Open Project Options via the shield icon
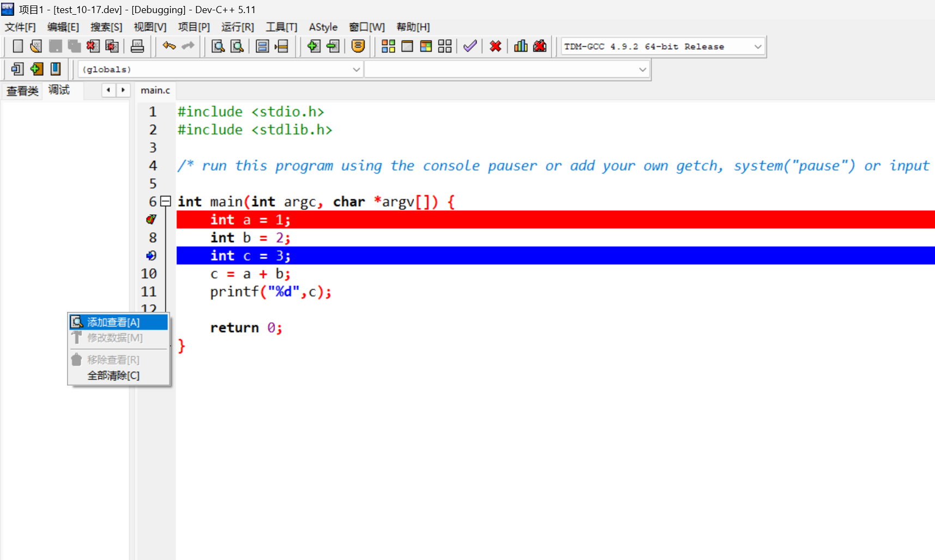This screenshot has width=935, height=560. click(358, 46)
